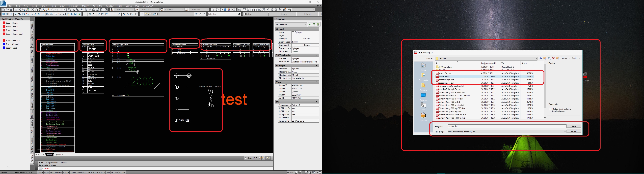This screenshot has height=174, width=644.
Task: Cancel the Save Drawing As dialog
Action: pos(574,131)
